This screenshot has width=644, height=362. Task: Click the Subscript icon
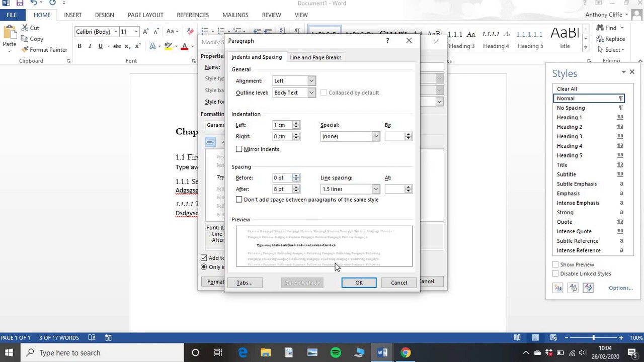tap(127, 46)
